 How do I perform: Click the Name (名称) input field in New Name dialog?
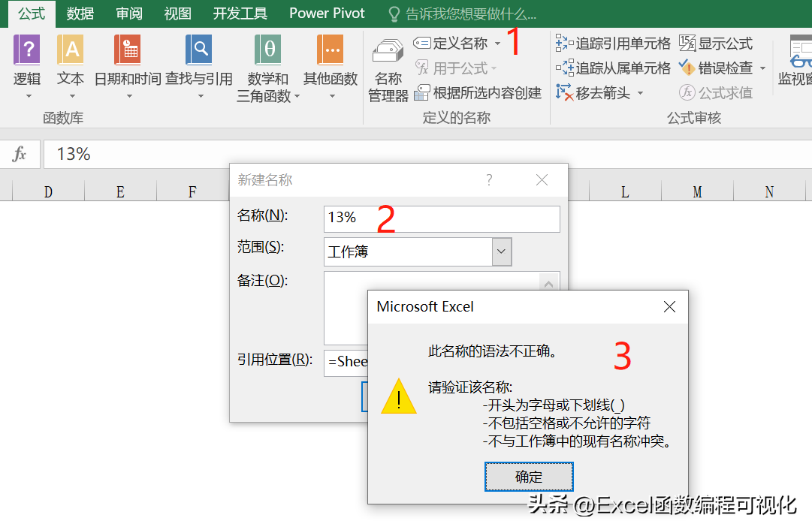[442, 219]
